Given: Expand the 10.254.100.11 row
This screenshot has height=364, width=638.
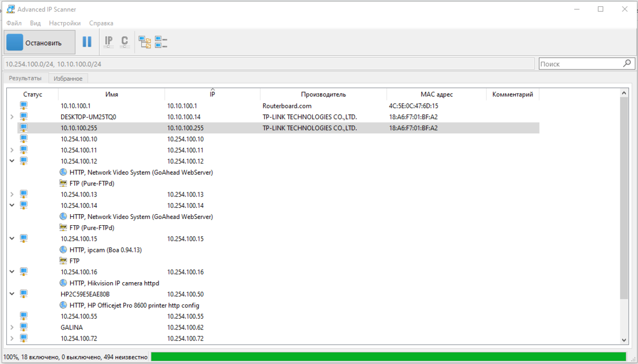Looking at the screenshot, I should click(12, 150).
